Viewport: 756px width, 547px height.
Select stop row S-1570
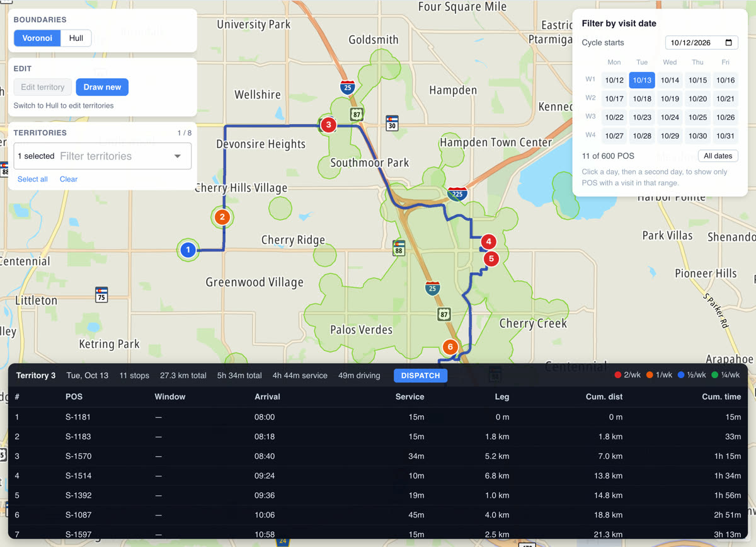pos(378,456)
